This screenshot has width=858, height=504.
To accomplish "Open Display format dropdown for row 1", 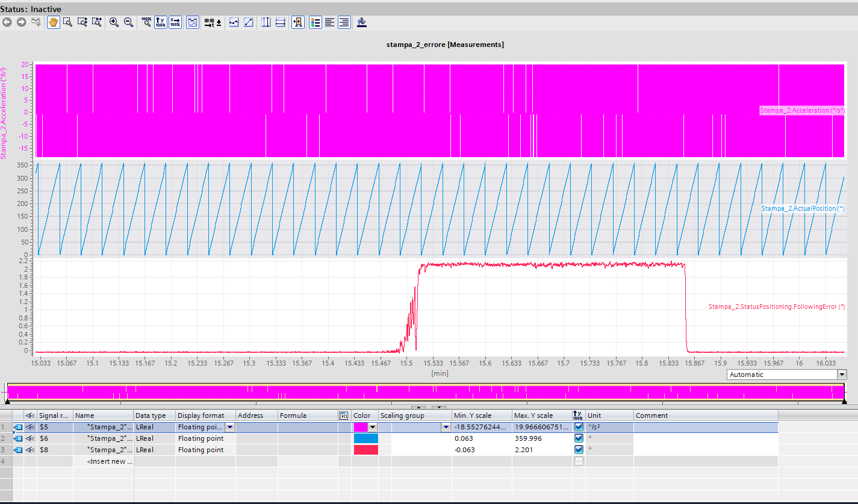I will (x=229, y=427).
